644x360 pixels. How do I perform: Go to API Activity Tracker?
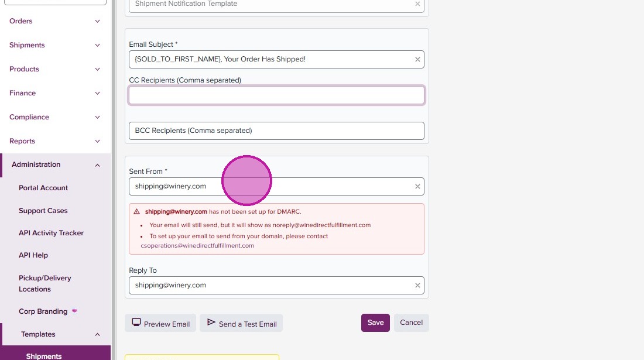[51, 233]
